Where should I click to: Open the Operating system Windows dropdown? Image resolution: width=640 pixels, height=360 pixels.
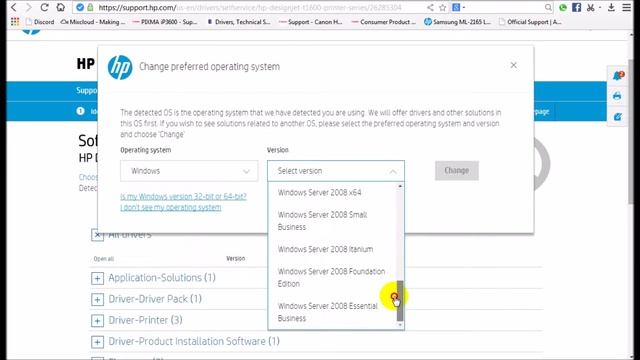189,171
